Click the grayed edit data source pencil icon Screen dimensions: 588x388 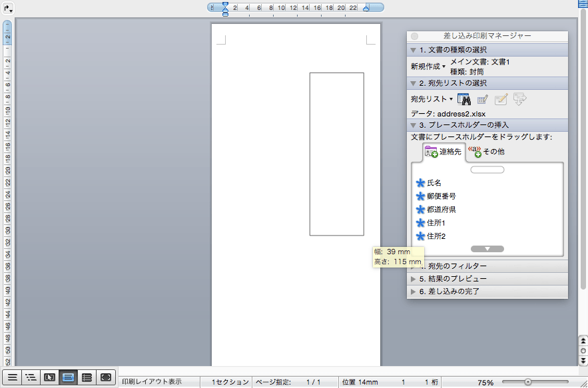[x=501, y=99]
